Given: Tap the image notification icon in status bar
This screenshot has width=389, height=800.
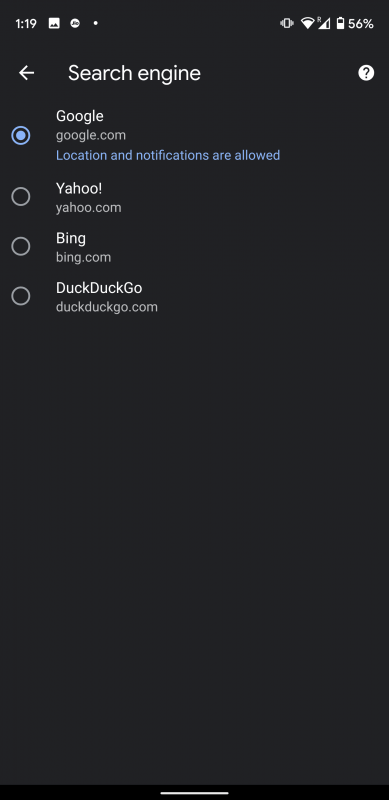Looking at the screenshot, I should pyautogui.click(x=54, y=23).
